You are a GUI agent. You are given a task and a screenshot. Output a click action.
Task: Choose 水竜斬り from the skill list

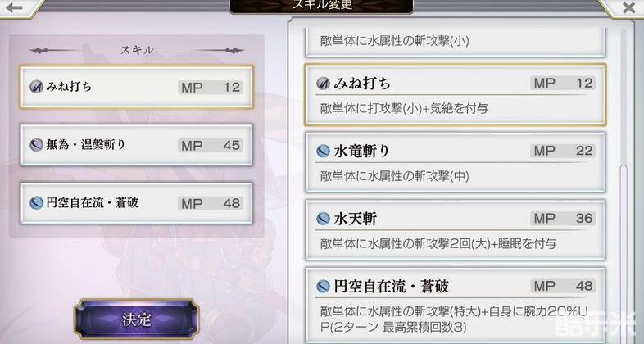click(x=455, y=162)
